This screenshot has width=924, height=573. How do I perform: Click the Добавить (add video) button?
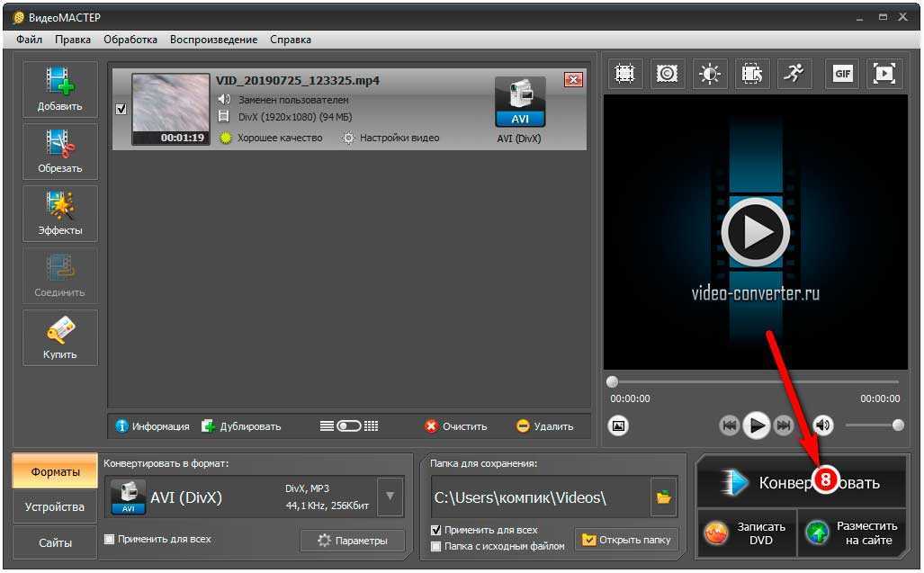click(x=60, y=89)
